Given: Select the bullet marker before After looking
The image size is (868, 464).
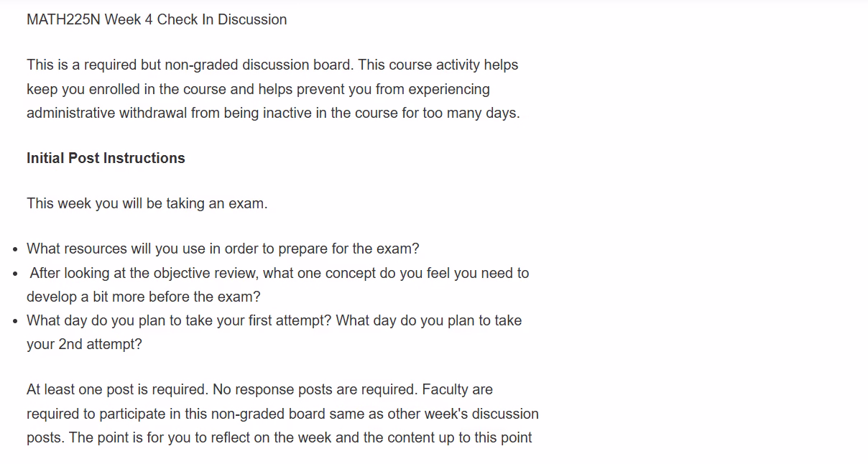Looking at the screenshot, I should pyautogui.click(x=16, y=274).
